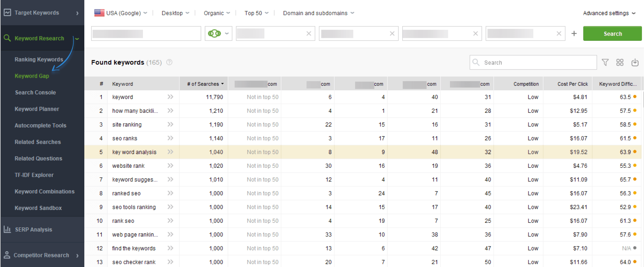644x267 pixels.
Task: Clear the fourth competitor domain field
Action: (x=559, y=34)
